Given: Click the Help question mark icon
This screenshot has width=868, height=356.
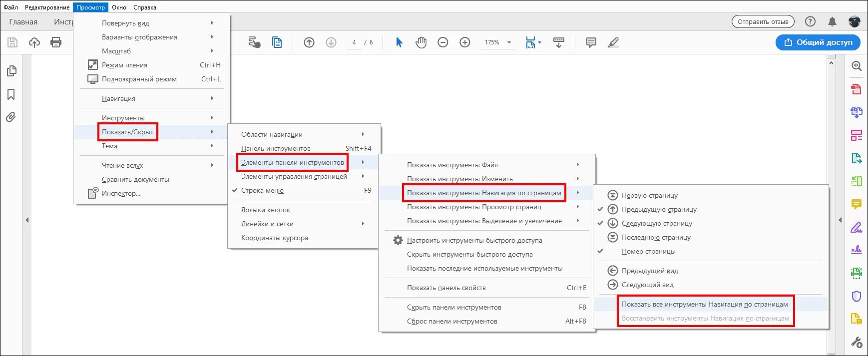Looking at the screenshot, I should pyautogui.click(x=810, y=21).
